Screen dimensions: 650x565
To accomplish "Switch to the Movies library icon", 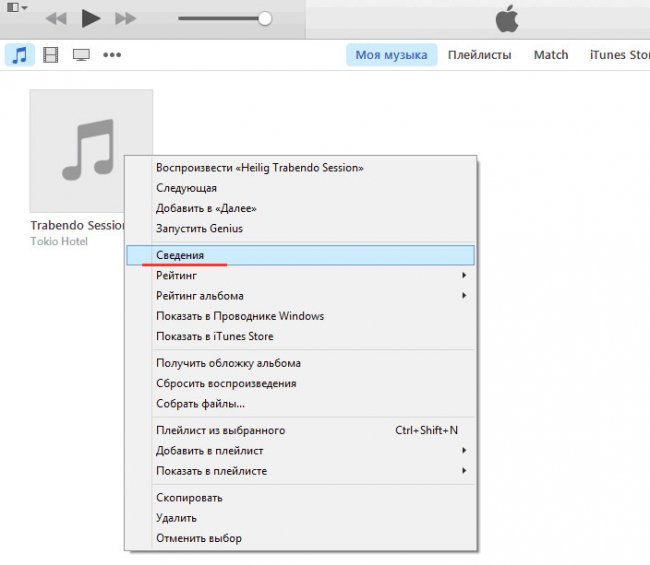I will click(x=51, y=55).
